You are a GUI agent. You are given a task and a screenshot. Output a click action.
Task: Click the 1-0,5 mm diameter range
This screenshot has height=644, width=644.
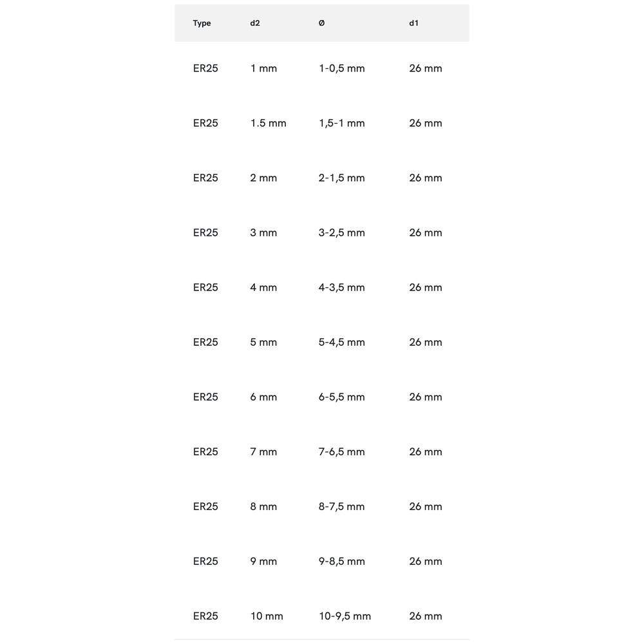(x=342, y=68)
